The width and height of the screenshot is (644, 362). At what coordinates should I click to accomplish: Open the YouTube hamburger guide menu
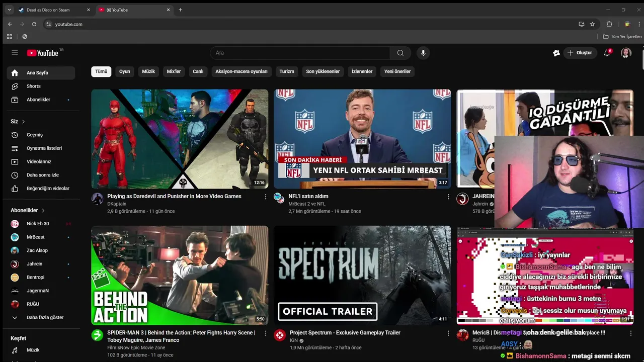click(15, 53)
